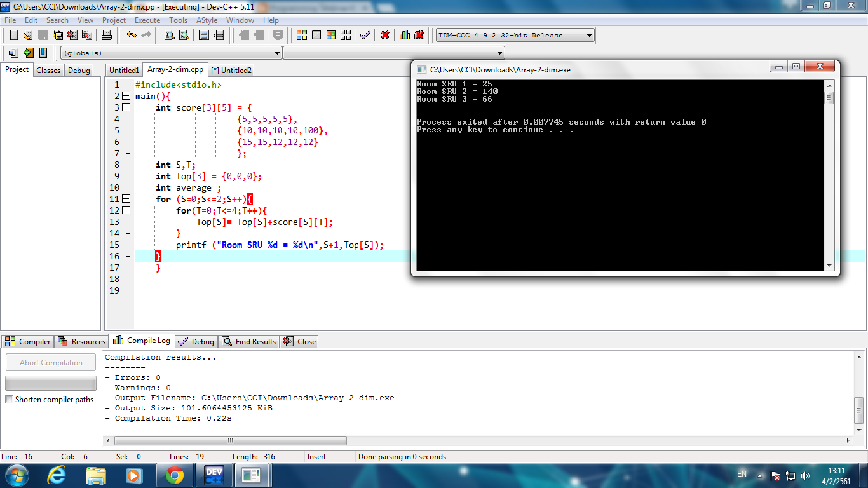Collapse the score array fold on line 3

click(126, 107)
